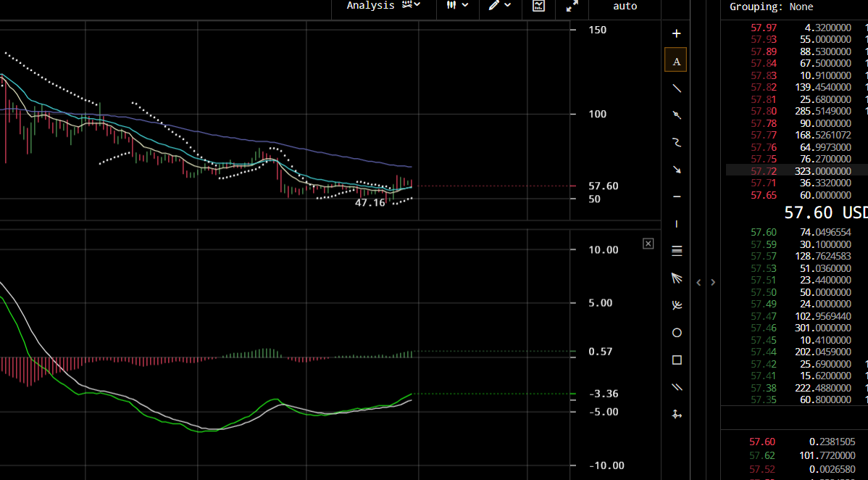Select the ask row at 57.82

(x=797, y=88)
